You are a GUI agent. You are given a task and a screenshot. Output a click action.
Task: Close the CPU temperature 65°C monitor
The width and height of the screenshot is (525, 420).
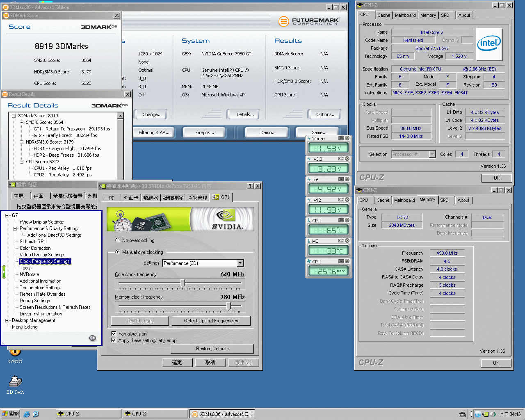(347, 220)
